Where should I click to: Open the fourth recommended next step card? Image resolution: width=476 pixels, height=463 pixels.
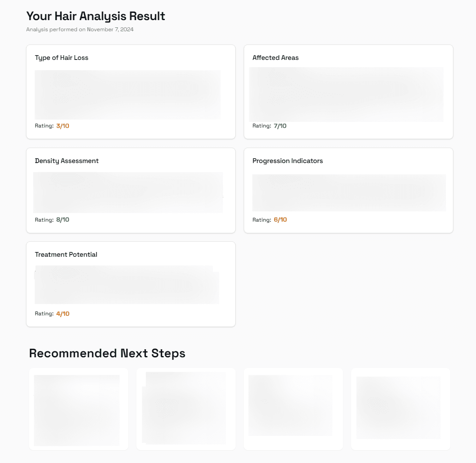(x=401, y=409)
